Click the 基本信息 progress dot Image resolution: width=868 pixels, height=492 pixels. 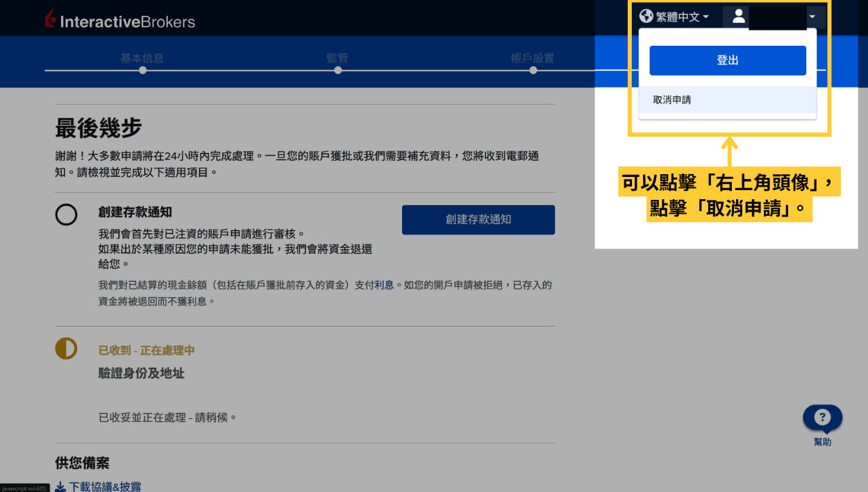(142, 70)
